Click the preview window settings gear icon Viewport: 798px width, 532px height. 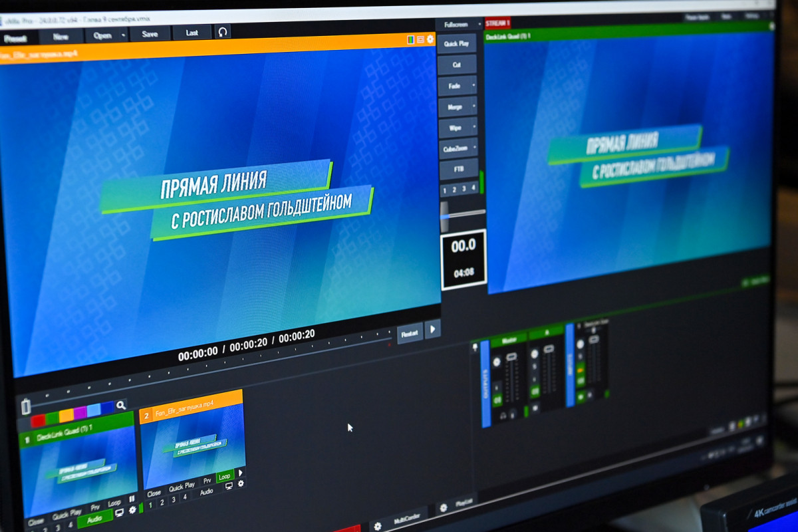click(x=430, y=40)
